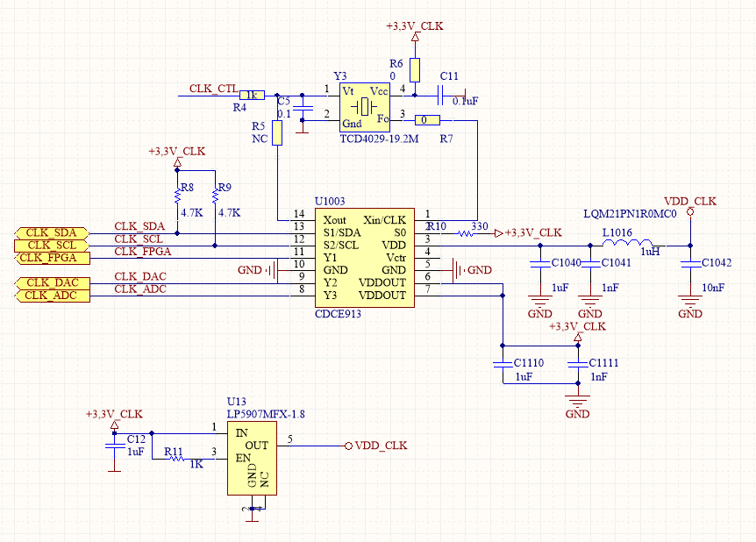Click the CLK_SCL port symbol
756x542 pixels.
(x=52, y=246)
